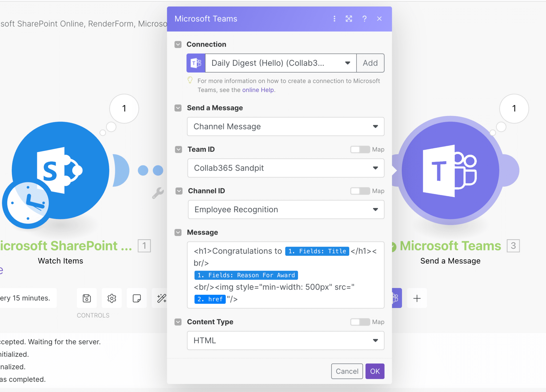546x392 pixels.
Task: Save the scenario using the save icon
Action: click(86, 298)
